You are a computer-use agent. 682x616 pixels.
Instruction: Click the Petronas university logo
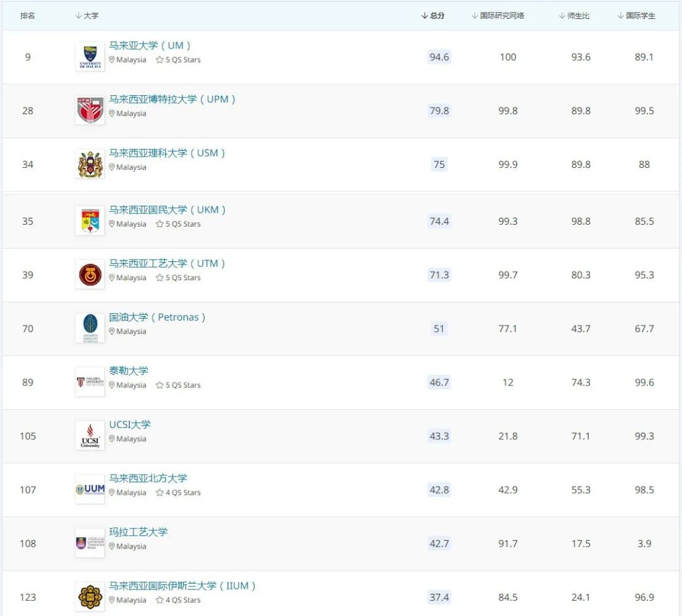pyautogui.click(x=90, y=328)
